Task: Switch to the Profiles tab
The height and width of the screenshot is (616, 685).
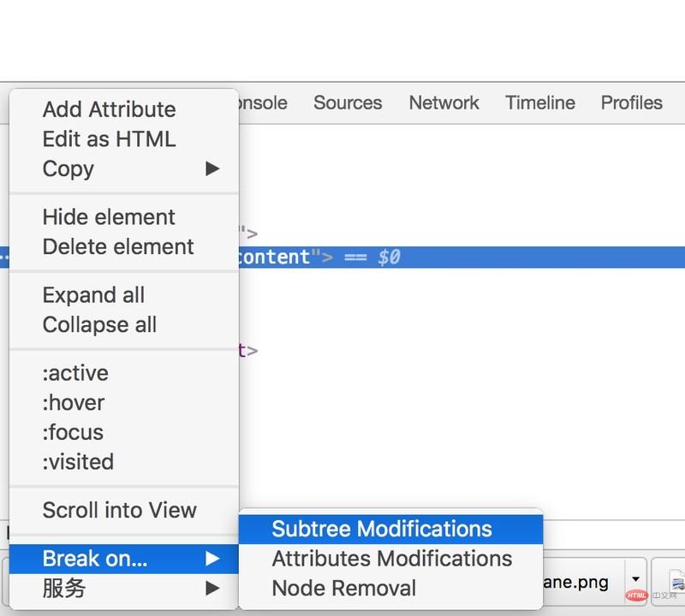Action: (632, 103)
